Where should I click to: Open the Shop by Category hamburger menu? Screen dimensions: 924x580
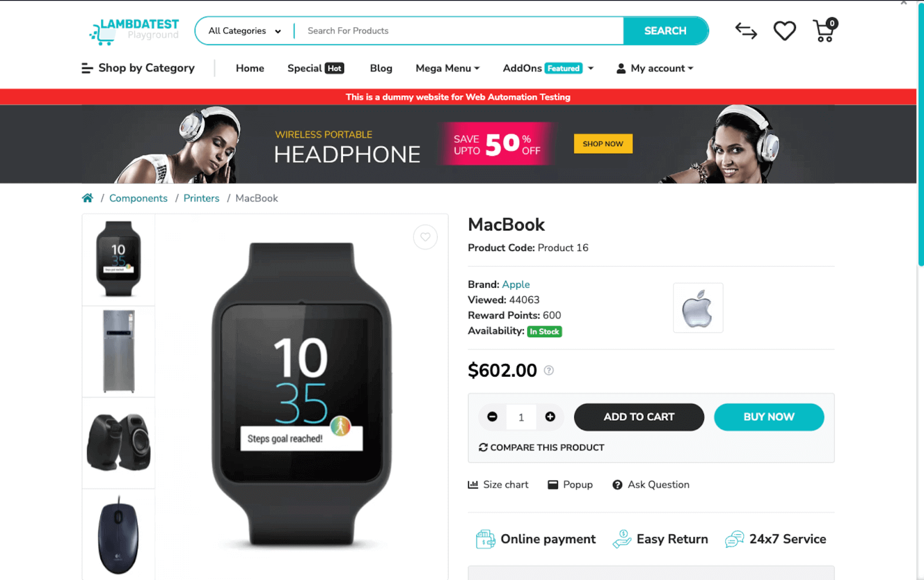(138, 68)
